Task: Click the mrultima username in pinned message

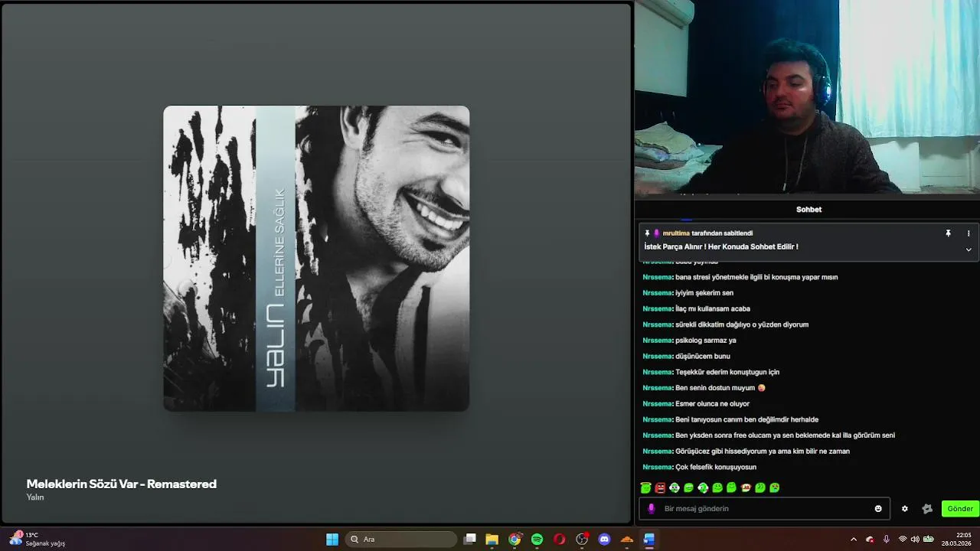Action: (x=677, y=233)
